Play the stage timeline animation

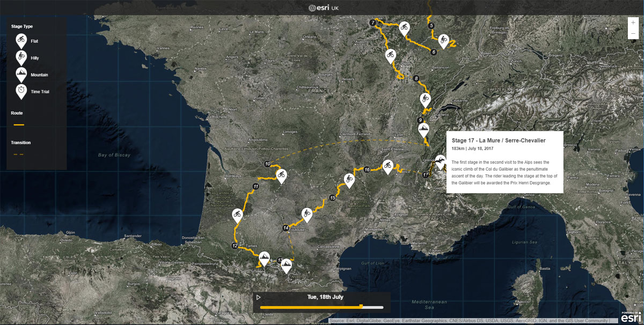pos(259,297)
